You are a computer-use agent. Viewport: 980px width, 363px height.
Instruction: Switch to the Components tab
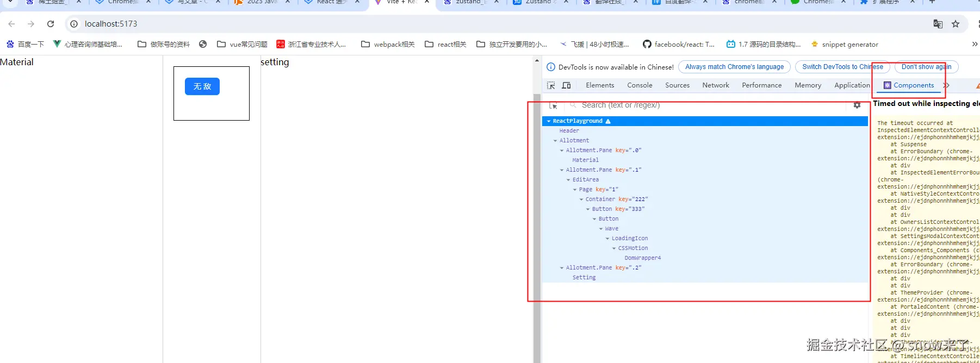tap(909, 85)
